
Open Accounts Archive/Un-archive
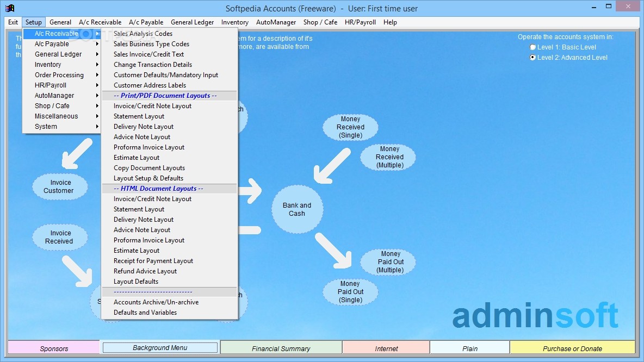pyautogui.click(x=169, y=302)
